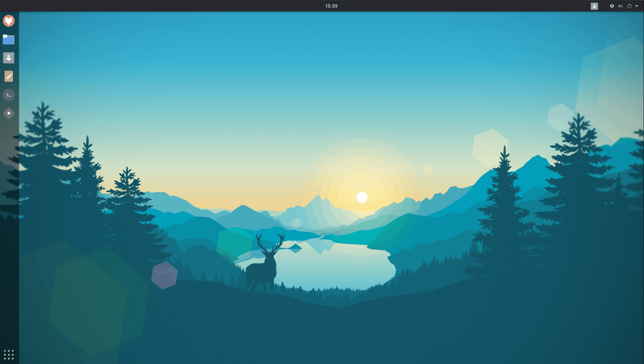Open the blue Files folder in dock
This screenshot has height=364, width=644.
click(9, 39)
